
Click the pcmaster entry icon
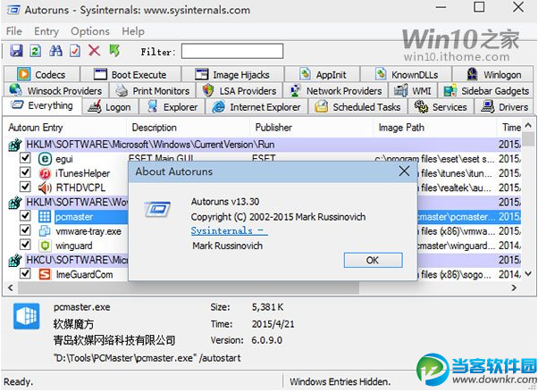pyautogui.click(x=45, y=216)
